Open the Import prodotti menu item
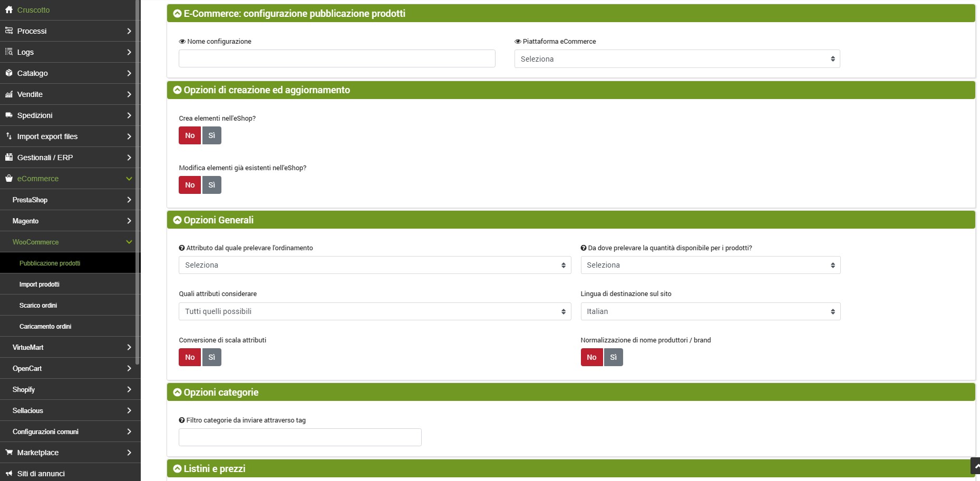This screenshot has height=481, width=980. coord(40,284)
